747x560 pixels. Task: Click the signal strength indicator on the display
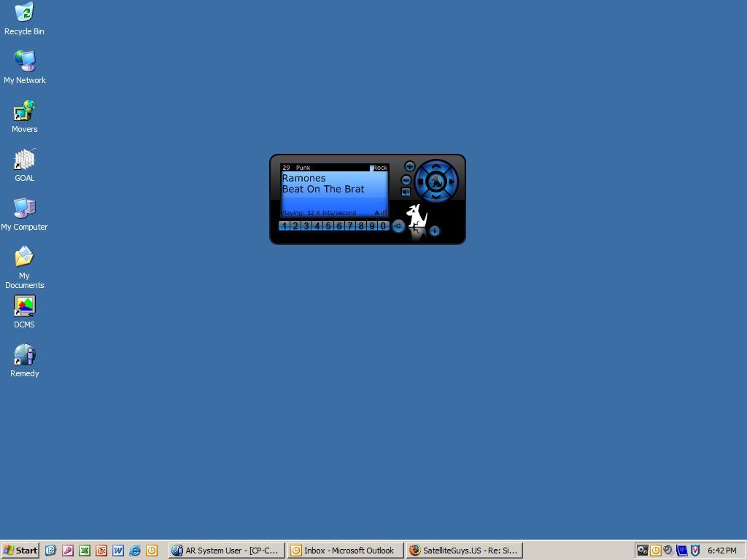click(384, 212)
